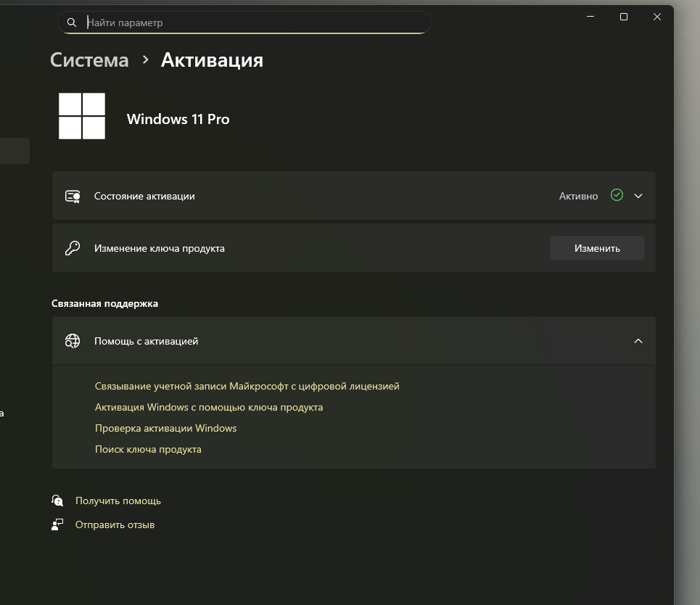Go back to Система in the breadcrumb
700x605 pixels.
[x=89, y=60]
